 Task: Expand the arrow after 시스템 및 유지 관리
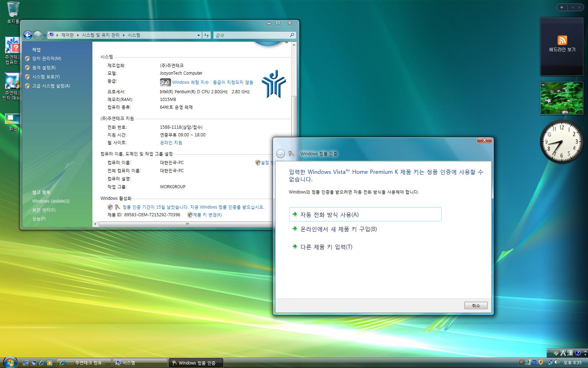click(x=124, y=35)
